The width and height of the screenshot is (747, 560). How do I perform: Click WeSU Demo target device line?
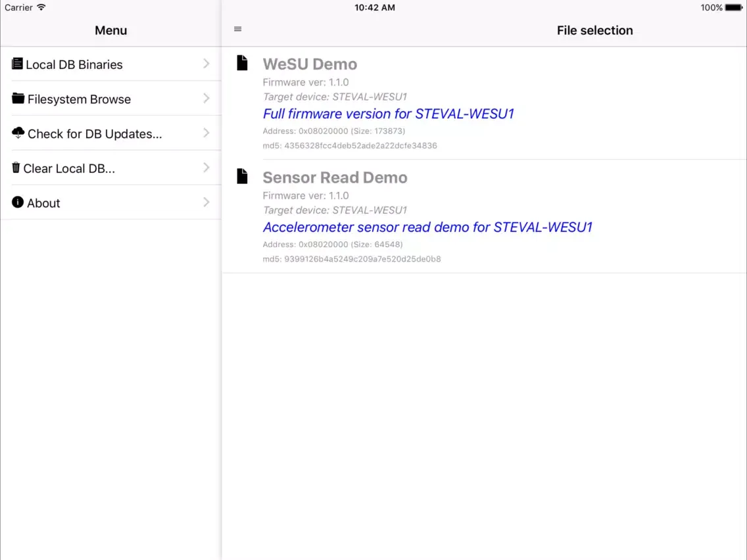(335, 97)
